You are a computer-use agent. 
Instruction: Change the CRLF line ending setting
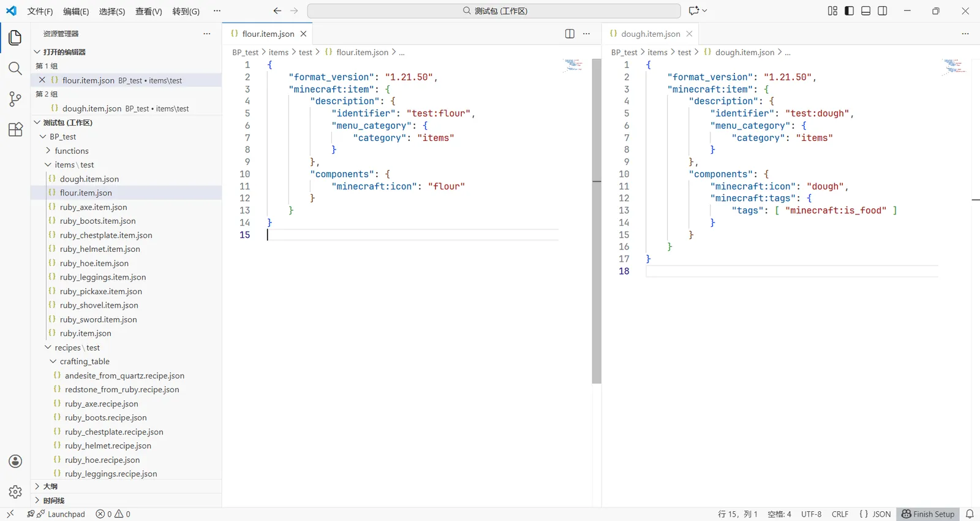(x=840, y=514)
